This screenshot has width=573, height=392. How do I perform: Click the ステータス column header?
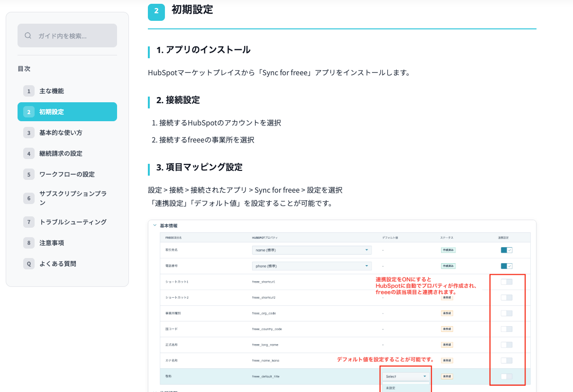coord(446,237)
